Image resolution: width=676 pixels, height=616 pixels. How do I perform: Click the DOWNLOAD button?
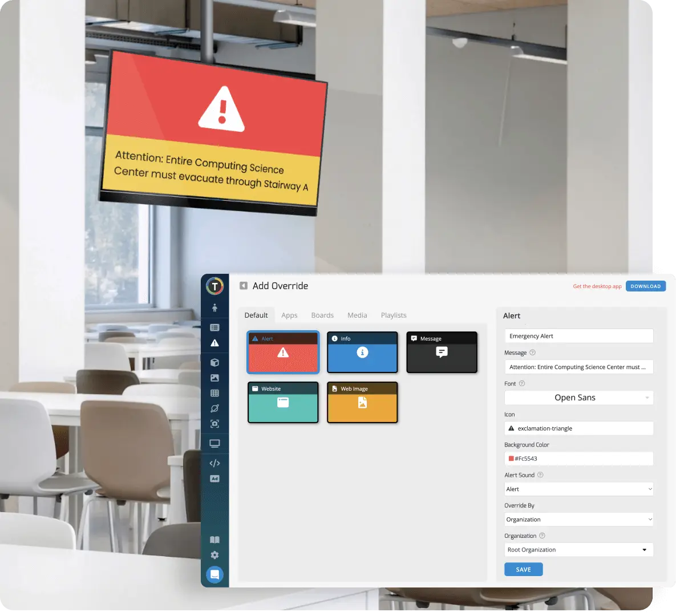click(x=645, y=286)
